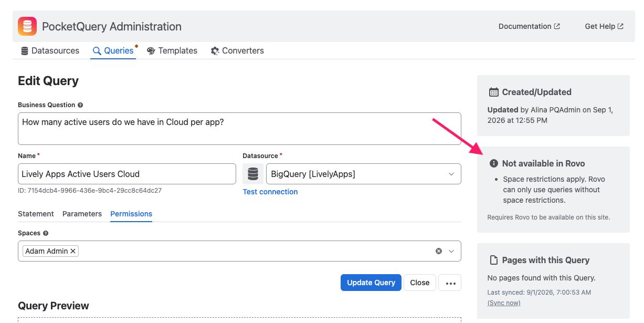Click the calendar icon by Created/Updated
Image resolution: width=644 pixels, height=323 pixels.
tap(493, 92)
